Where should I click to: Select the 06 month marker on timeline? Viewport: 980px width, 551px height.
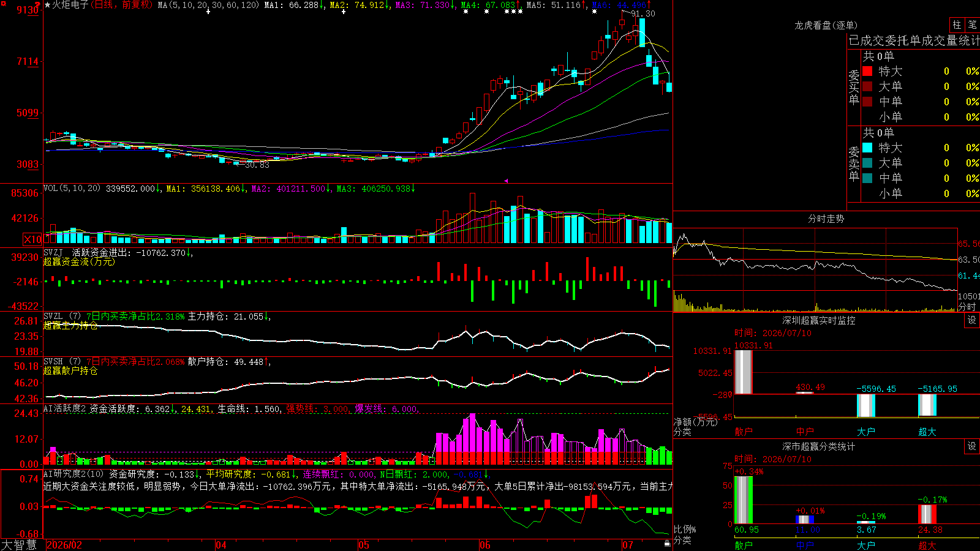[x=485, y=545]
